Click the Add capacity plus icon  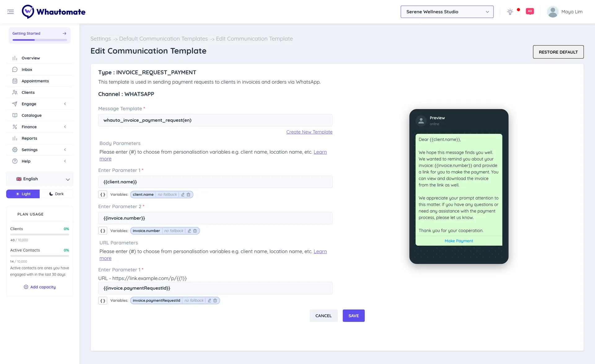click(x=26, y=287)
